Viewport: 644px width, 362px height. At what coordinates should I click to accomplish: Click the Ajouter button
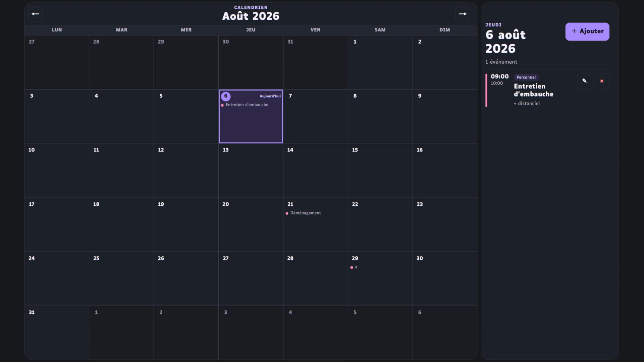pos(587,32)
